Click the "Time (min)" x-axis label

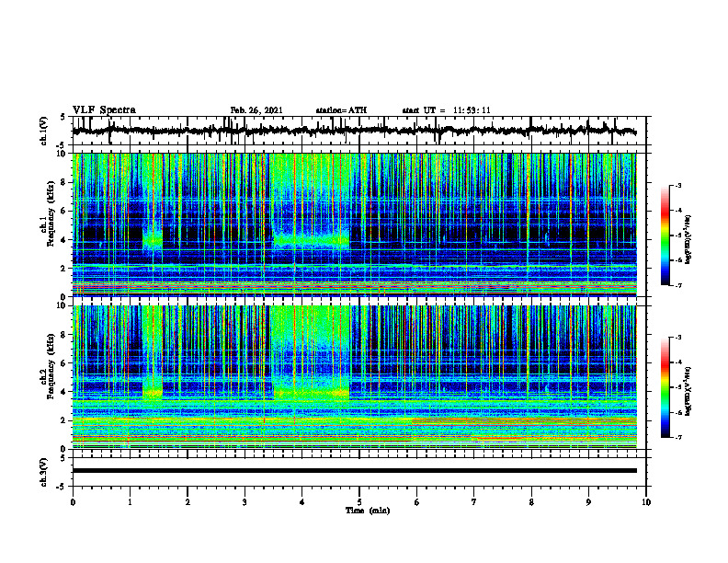point(368,511)
